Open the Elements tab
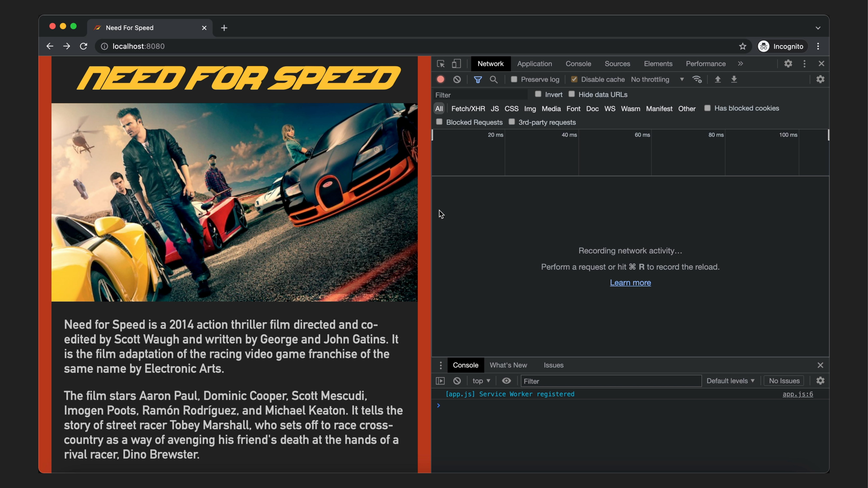 658,64
